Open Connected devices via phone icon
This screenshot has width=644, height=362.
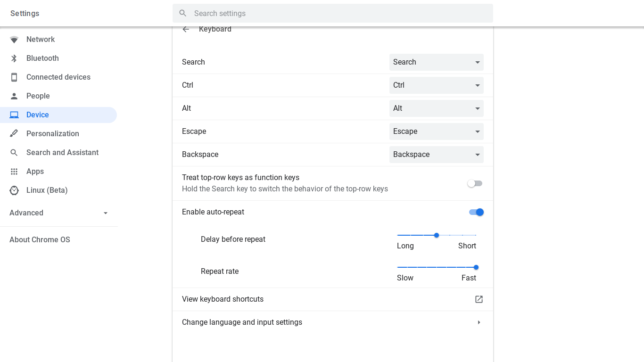[x=14, y=77]
